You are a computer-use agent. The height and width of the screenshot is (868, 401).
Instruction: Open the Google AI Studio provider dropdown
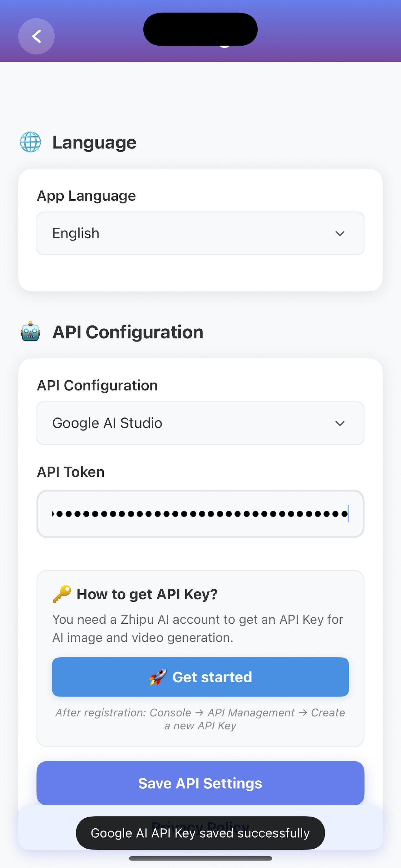point(200,423)
